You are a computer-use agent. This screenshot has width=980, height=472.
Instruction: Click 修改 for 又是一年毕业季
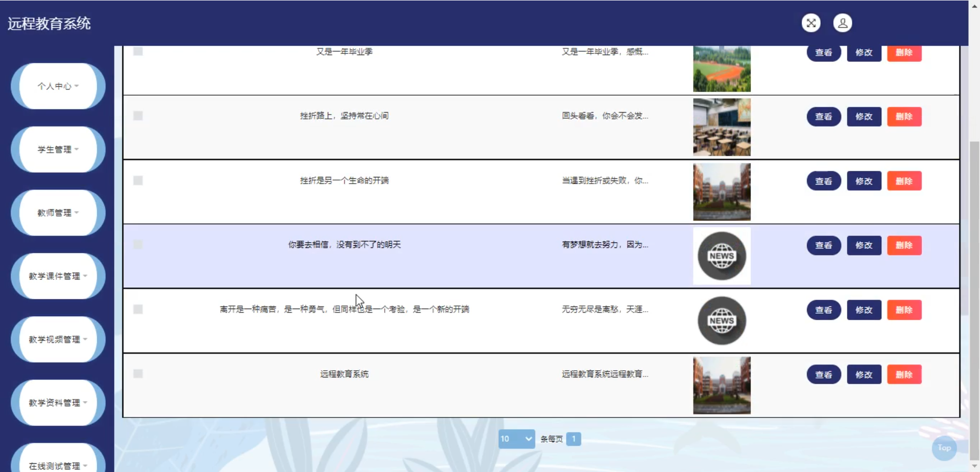click(x=864, y=52)
